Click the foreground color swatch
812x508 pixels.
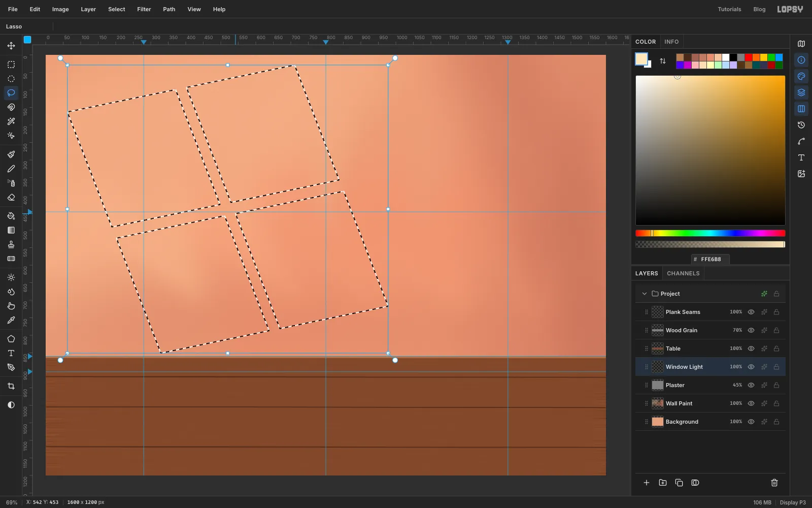click(641, 59)
